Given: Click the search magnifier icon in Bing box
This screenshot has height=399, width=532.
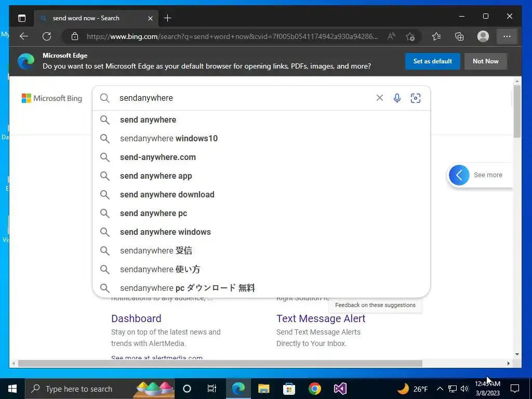Looking at the screenshot, I should [105, 98].
